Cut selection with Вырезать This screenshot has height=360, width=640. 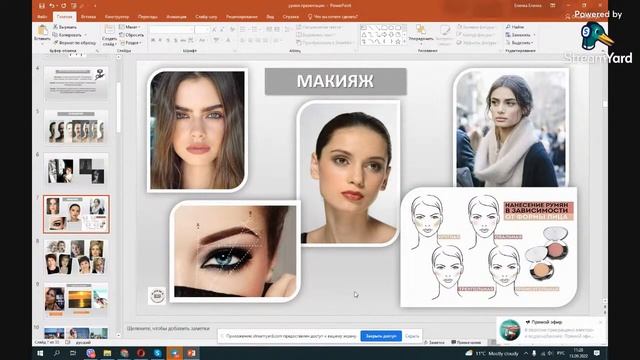(65, 27)
